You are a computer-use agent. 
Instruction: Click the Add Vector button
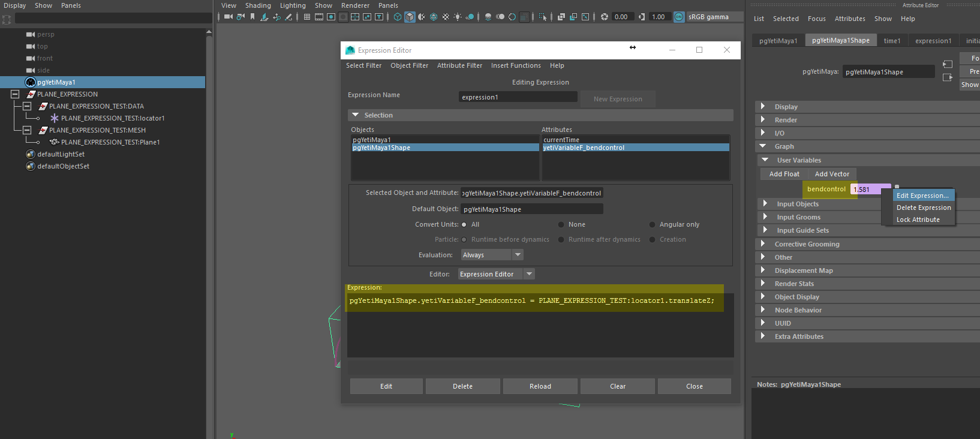click(832, 174)
